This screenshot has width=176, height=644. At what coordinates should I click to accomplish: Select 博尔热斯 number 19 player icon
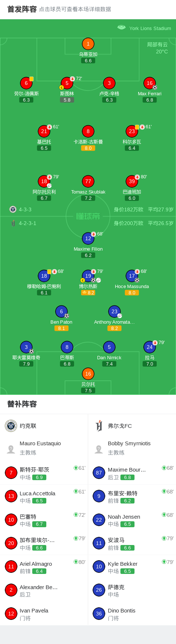coord(88,276)
